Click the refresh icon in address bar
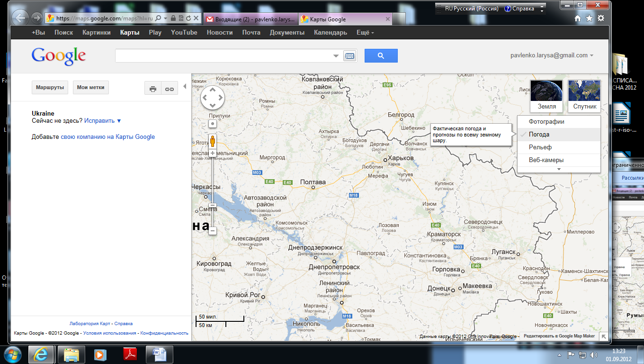 (x=188, y=18)
